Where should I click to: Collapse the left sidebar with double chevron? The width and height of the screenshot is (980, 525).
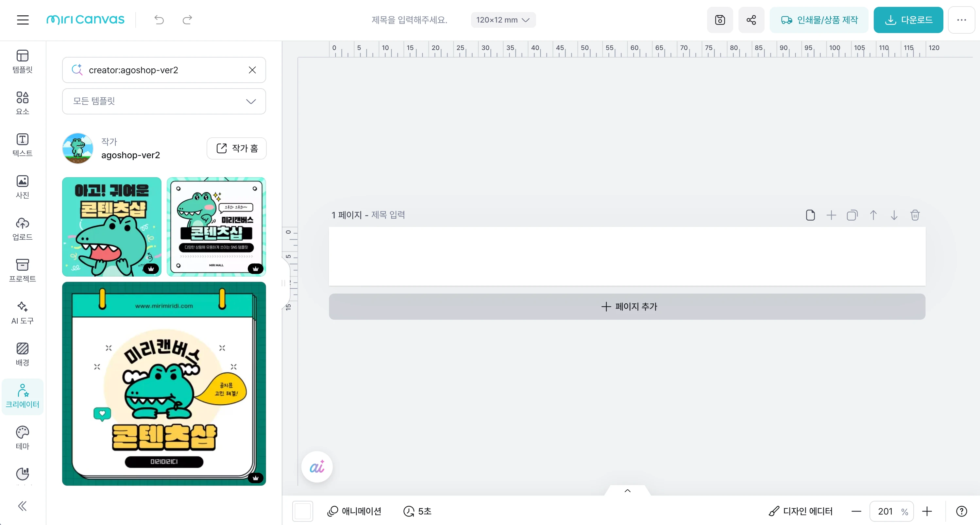[x=23, y=506]
